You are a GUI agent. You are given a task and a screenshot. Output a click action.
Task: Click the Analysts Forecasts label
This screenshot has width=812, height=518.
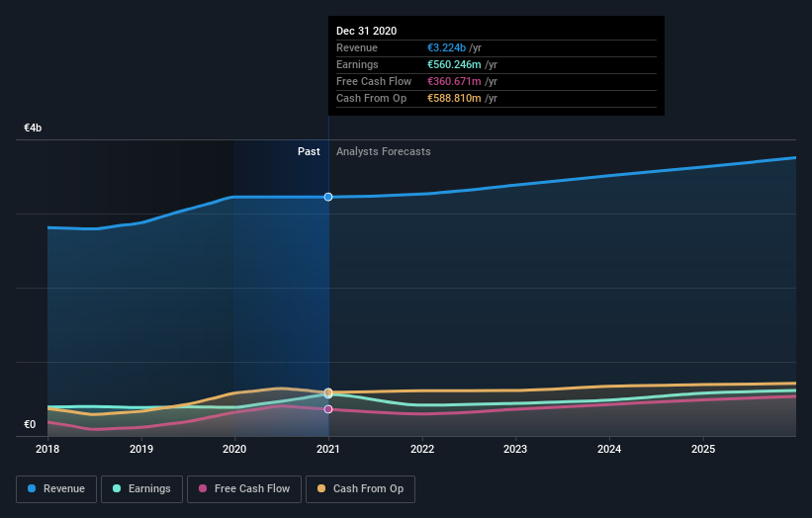click(x=383, y=151)
